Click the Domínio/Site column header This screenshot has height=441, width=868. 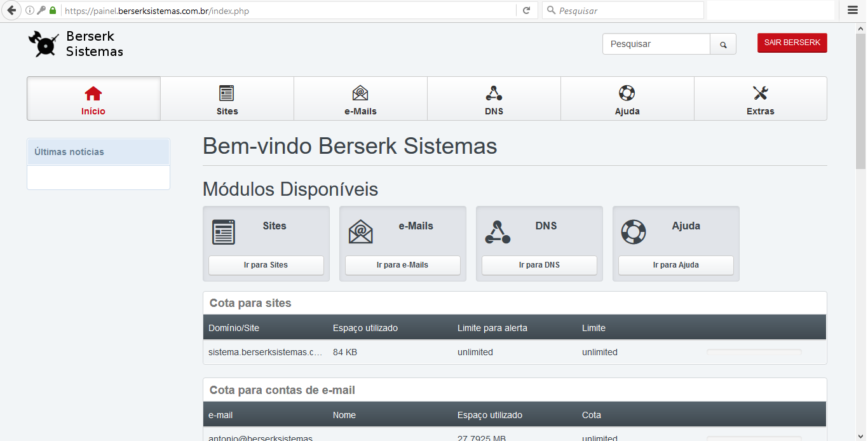click(x=234, y=328)
